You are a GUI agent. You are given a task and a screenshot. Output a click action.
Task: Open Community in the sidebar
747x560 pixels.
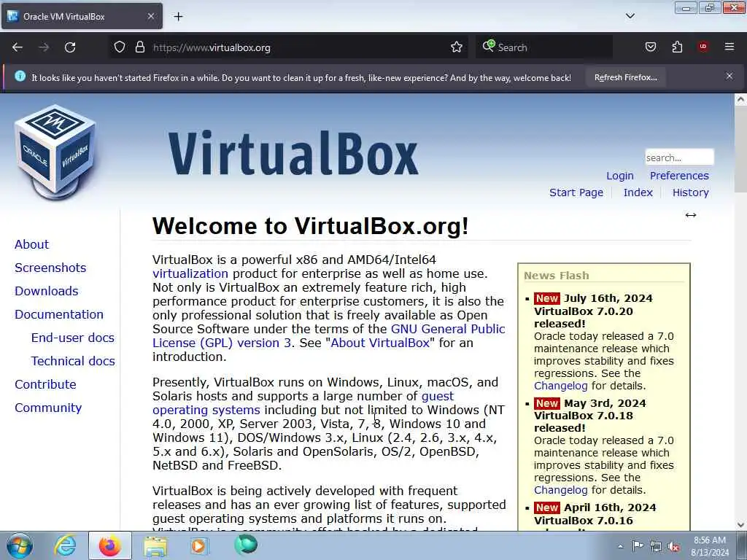[x=48, y=408]
